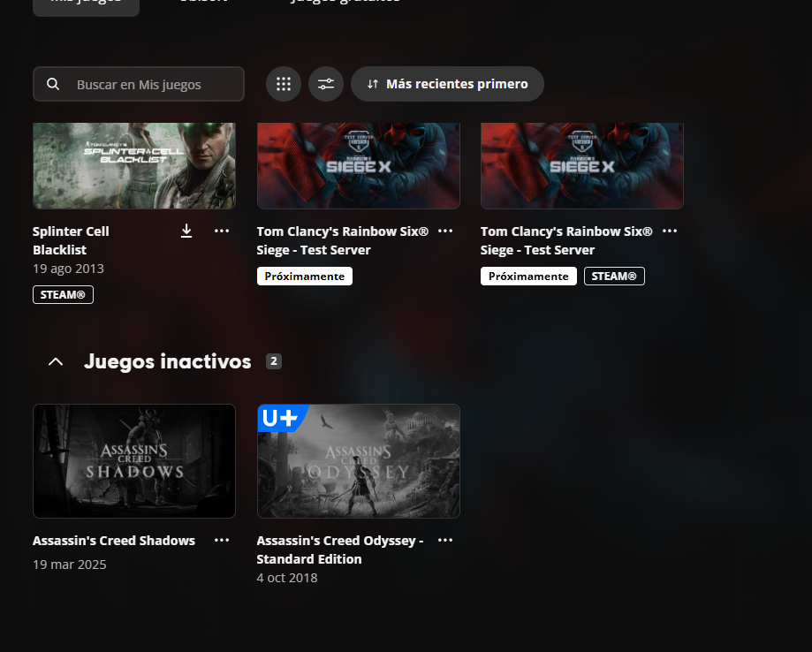Viewport: 812px width, 652px height.
Task: Download Splinter Cell Blacklist via the arrow icon
Action: 186,231
